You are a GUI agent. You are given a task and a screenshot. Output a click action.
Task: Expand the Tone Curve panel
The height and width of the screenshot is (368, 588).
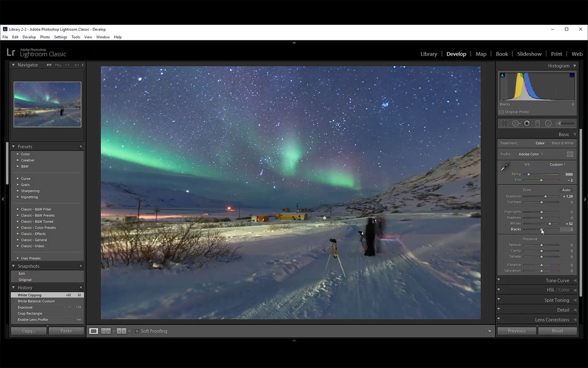(557, 281)
